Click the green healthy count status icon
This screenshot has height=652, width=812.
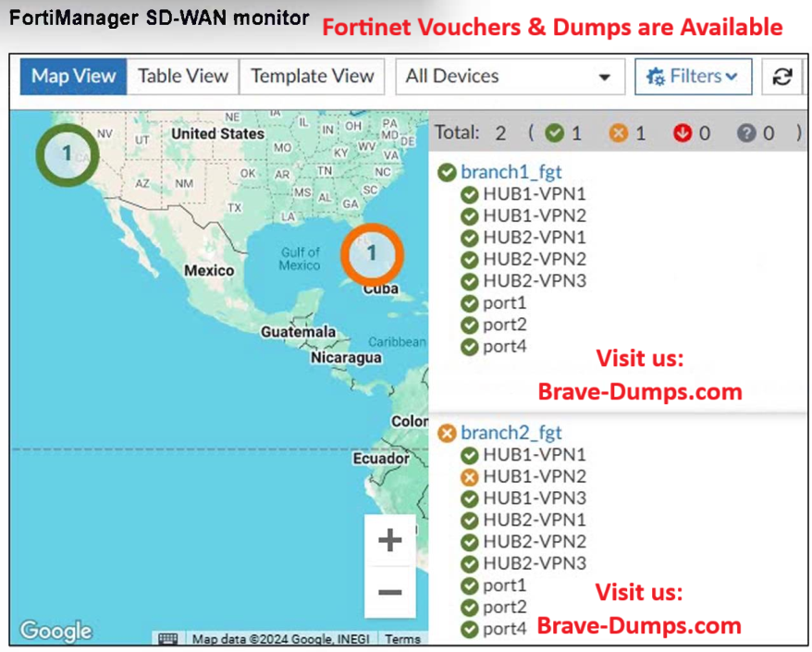pos(554,133)
